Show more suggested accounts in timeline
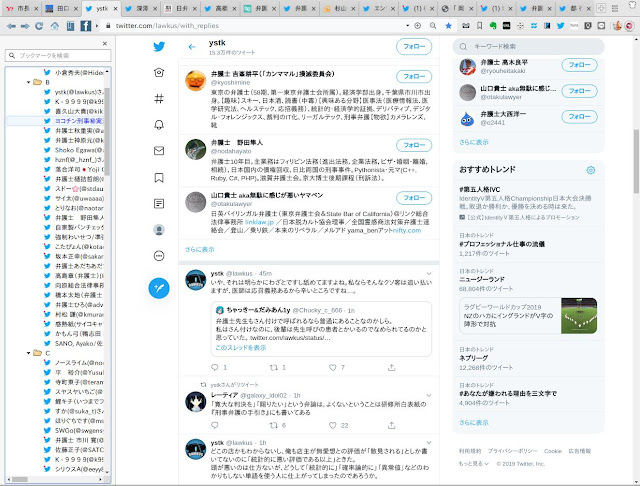 (x=200, y=249)
